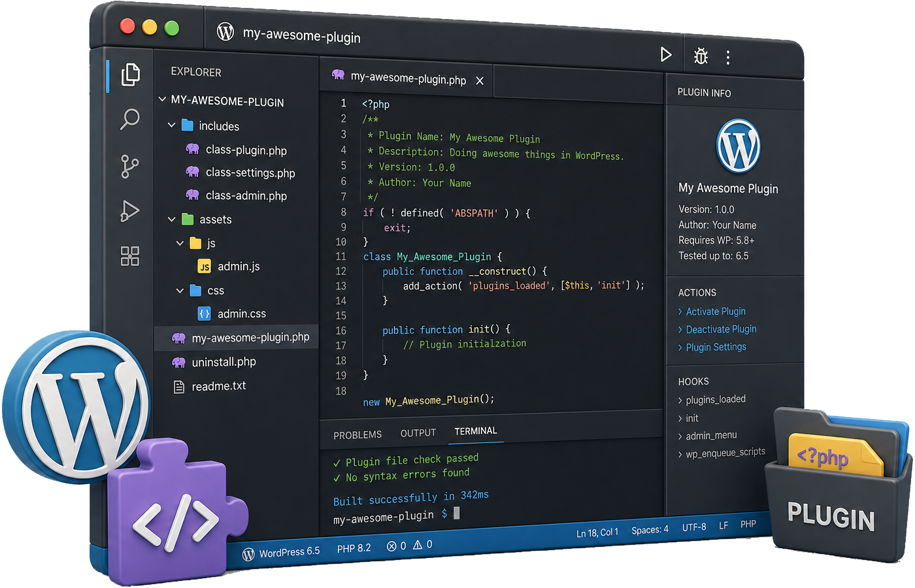This screenshot has height=588, width=915.
Task: Expand the init hook chevron
Action: point(680,419)
